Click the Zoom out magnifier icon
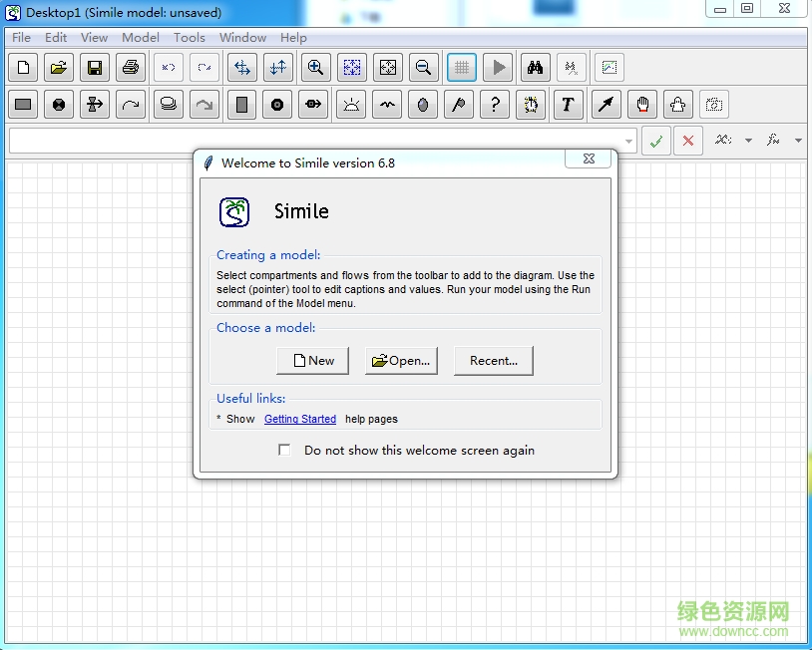The image size is (812, 650). (x=423, y=68)
